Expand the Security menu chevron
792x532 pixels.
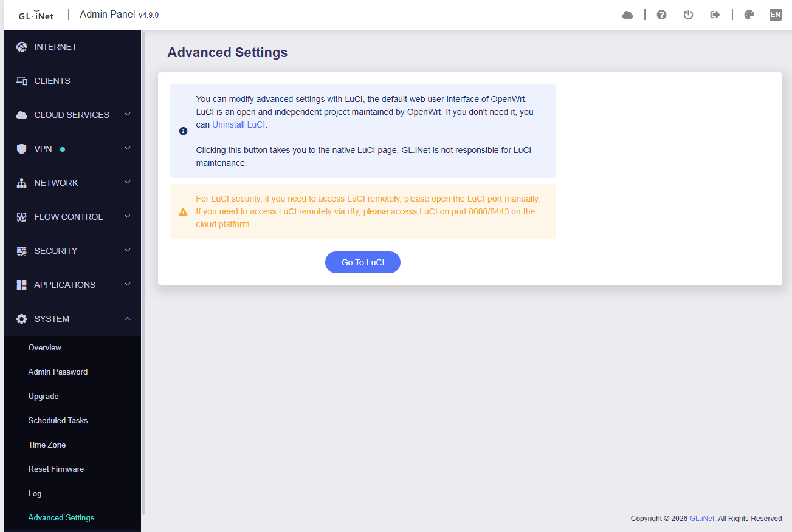[x=128, y=250]
